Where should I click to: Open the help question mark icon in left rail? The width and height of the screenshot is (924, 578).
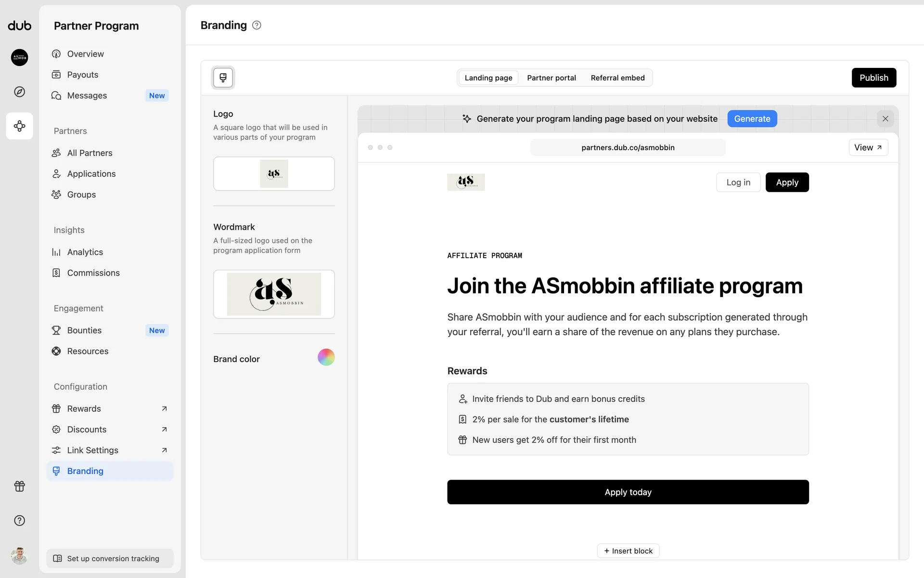(x=20, y=520)
